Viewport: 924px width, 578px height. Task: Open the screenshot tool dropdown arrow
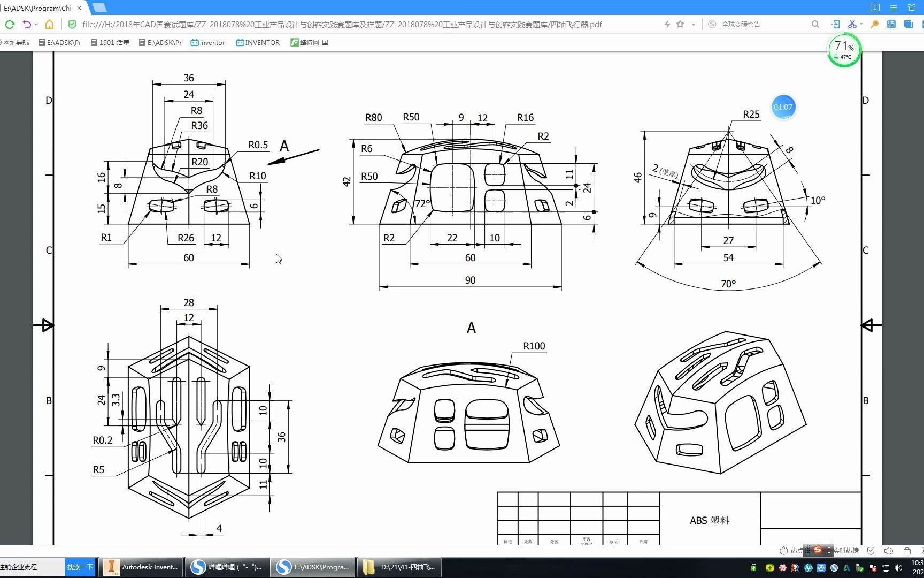point(862,24)
